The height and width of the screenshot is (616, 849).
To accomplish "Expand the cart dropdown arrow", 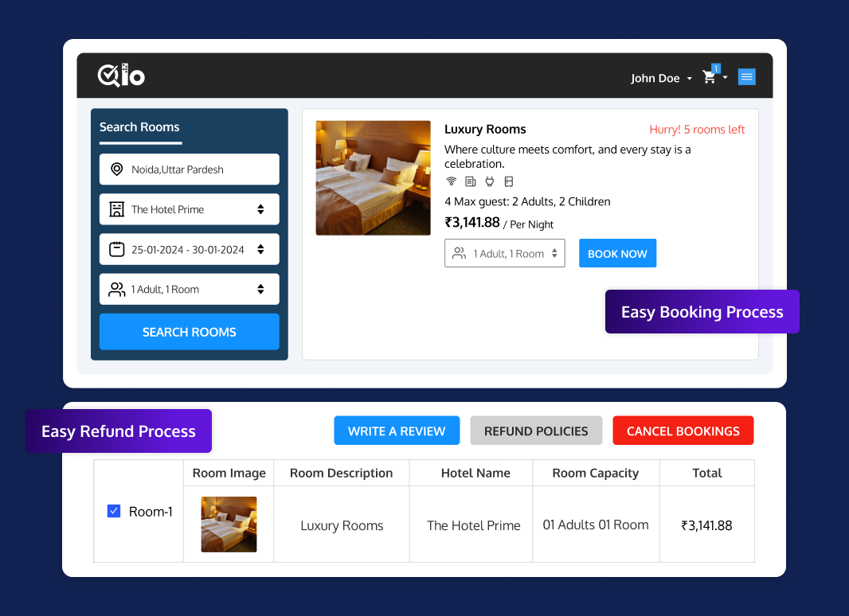I will click(x=725, y=77).
